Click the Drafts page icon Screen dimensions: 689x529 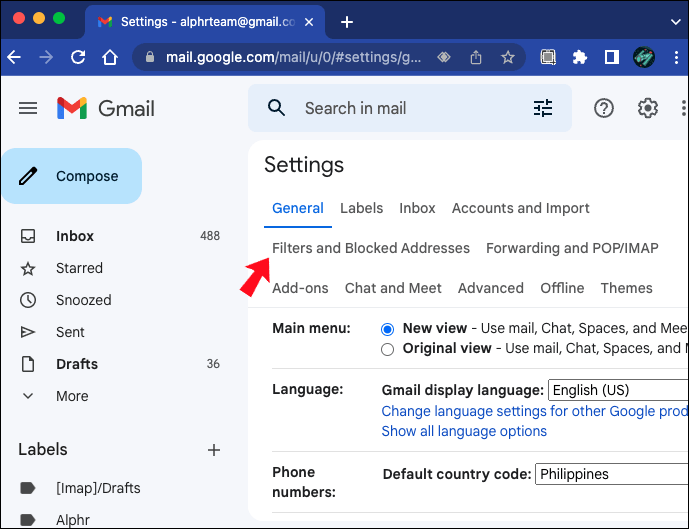tap(28, 364)
